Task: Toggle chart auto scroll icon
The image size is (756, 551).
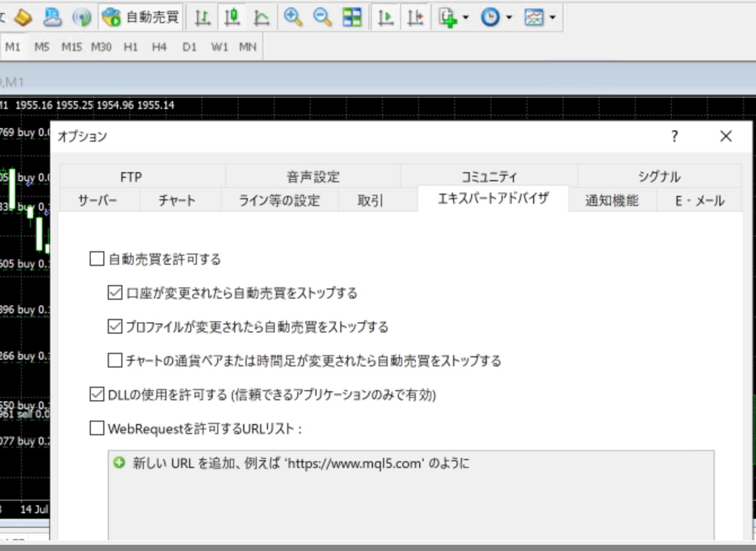Action: (386, 18)
